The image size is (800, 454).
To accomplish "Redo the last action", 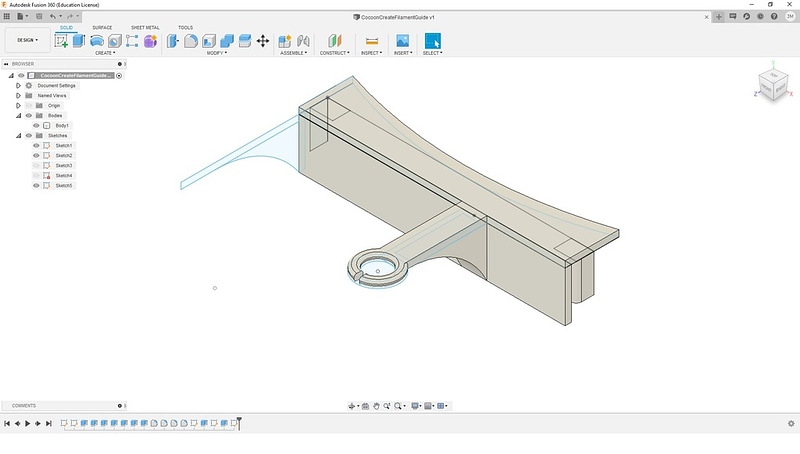I will (70, 16).
